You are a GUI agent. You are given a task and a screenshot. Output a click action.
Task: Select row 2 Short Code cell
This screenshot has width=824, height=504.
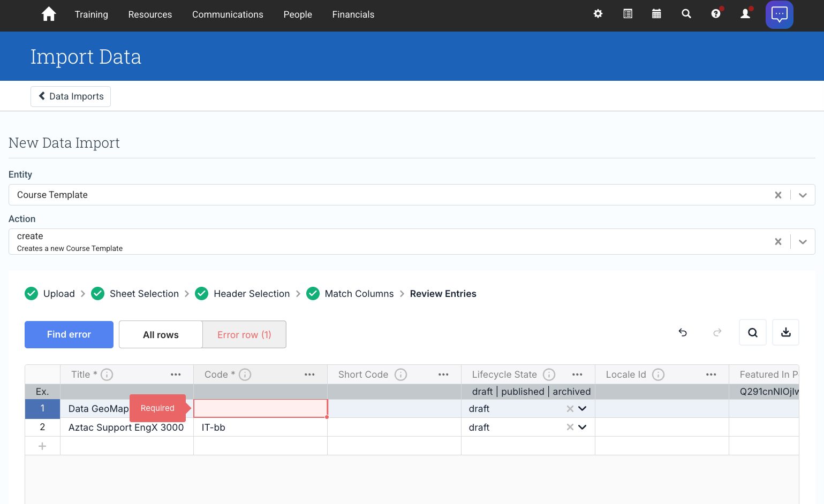394,427
